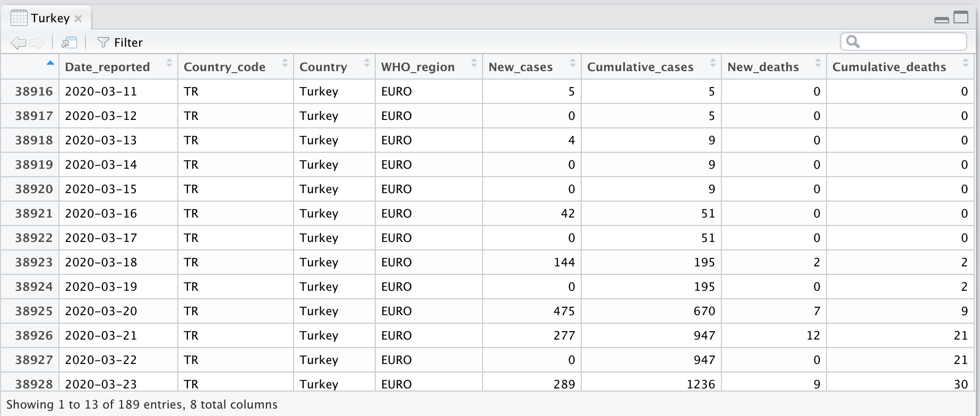This screenshot has width=980, height=416.
Task: Click the Filter funnel button
Action: pyautogui.click(x=121, y=42)
